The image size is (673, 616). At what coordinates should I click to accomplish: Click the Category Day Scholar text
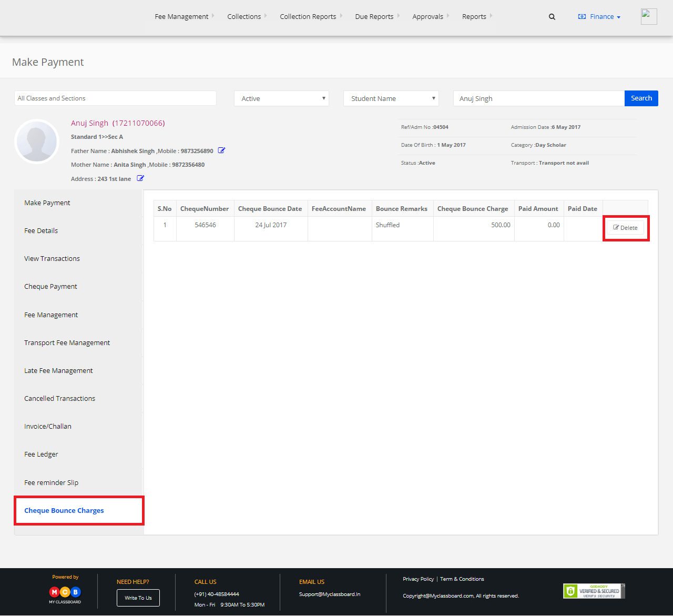[538, 145]
